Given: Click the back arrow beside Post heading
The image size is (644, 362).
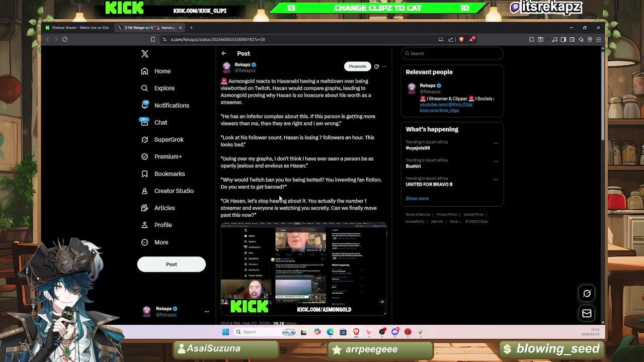Looking at the screenshot, I should (224, 53).
